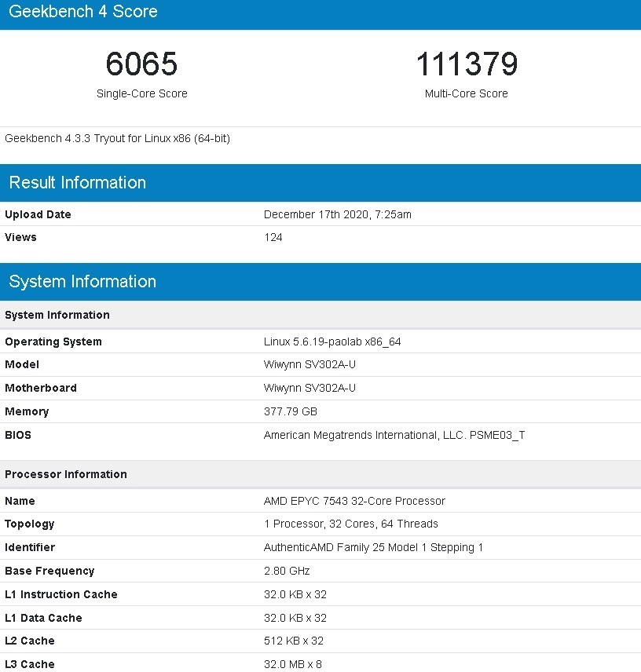Click the 'Identifier' row label
Image resolution: width=641 pixels, height=672 pixels.
30,547
